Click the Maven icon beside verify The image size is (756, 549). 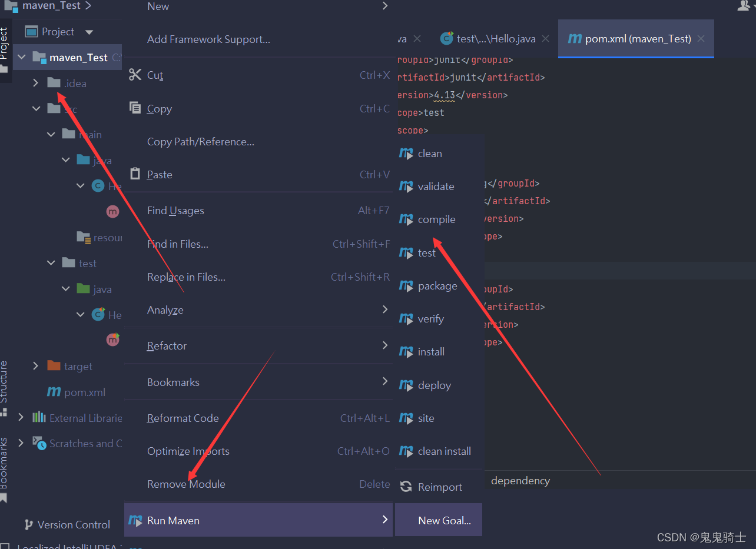pos(406,319)
